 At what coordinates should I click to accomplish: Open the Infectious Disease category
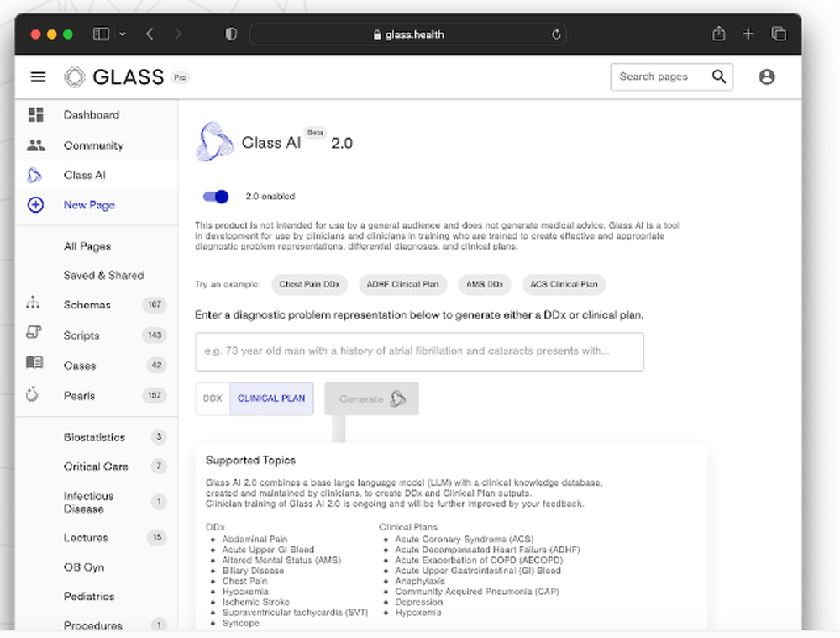pyautogui.click(x=97, y=503)
